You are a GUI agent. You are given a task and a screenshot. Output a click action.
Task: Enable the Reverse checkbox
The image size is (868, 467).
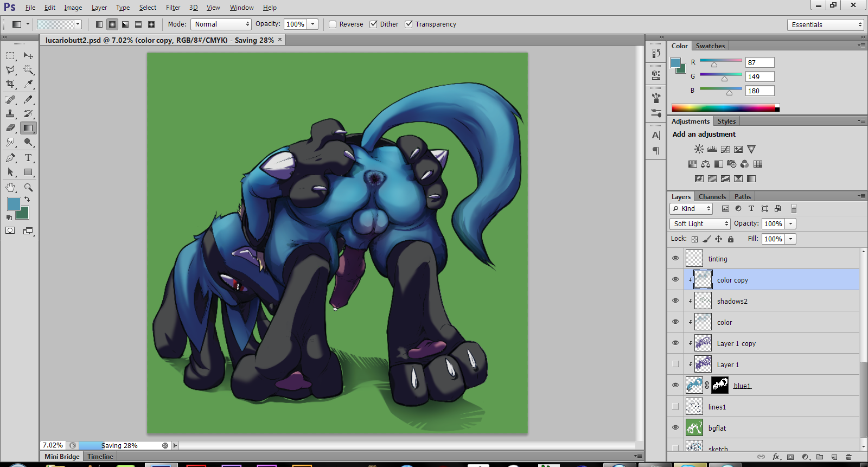coord(333,24)
